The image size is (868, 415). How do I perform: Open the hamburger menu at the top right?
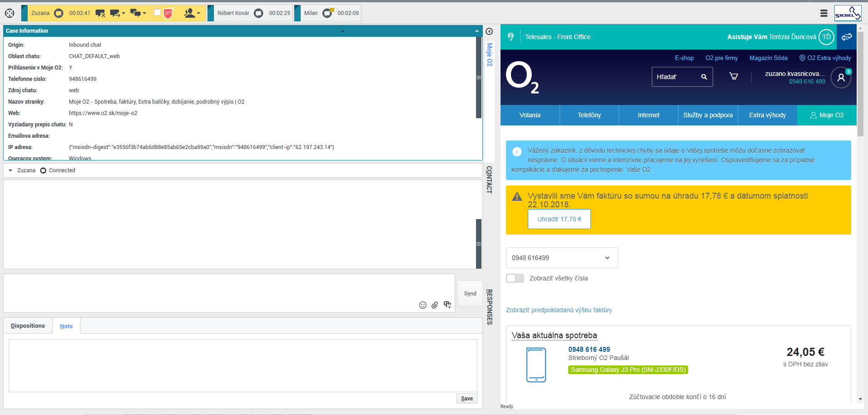point(824,13)
